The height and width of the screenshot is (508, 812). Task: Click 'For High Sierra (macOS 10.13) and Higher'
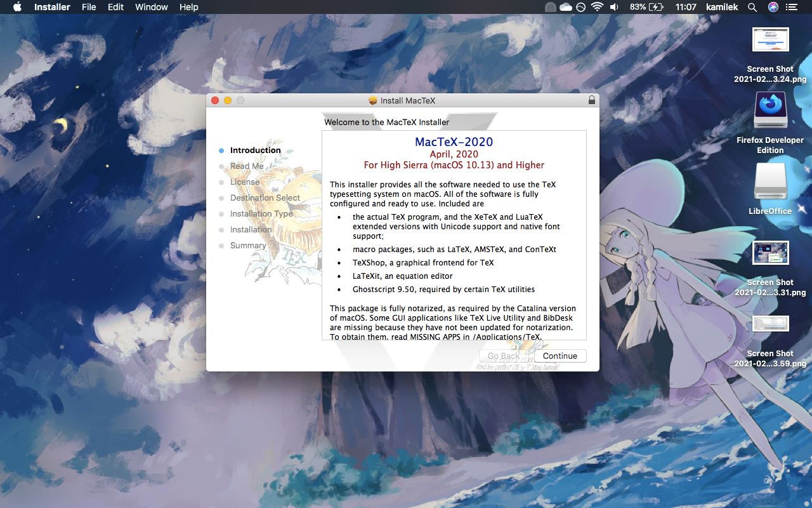coord(454,165)
